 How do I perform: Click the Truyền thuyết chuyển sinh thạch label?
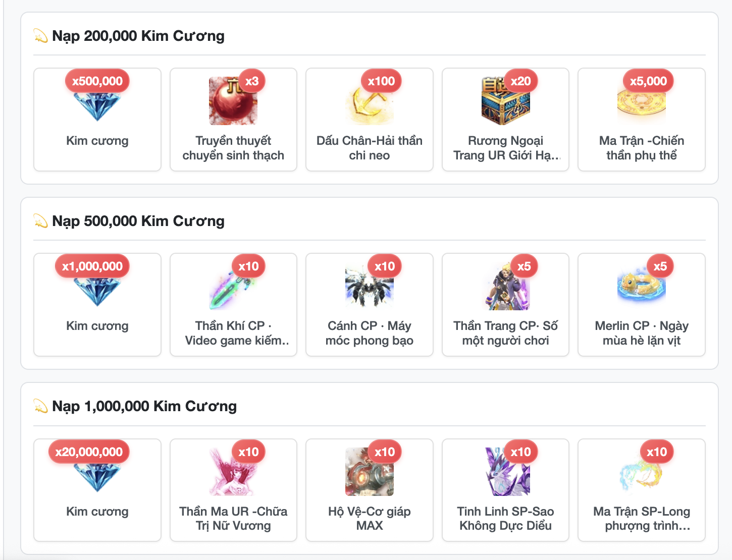(233, 148)
